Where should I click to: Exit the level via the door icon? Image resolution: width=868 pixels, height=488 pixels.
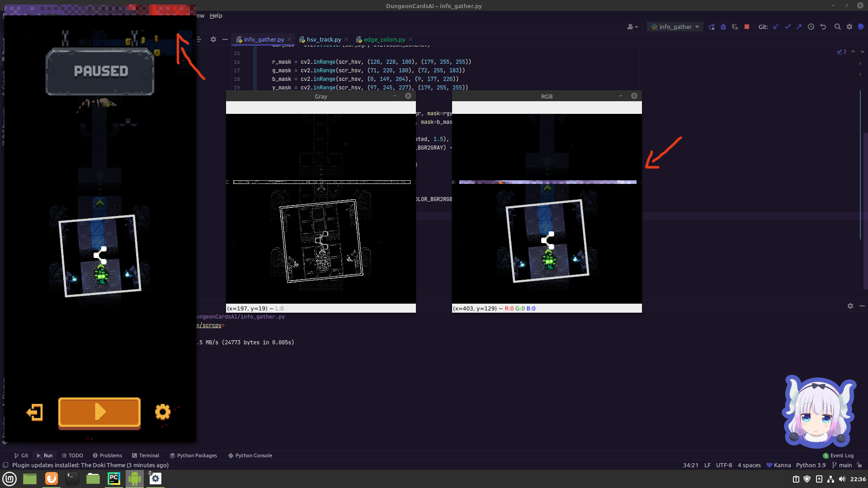tap(35, 412)
